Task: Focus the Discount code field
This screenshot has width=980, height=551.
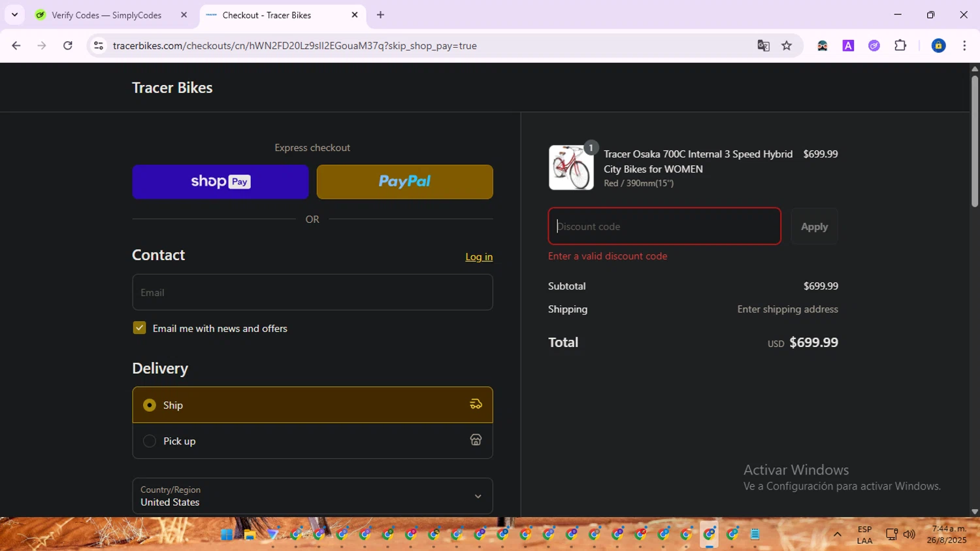Action: pos(664,226)
